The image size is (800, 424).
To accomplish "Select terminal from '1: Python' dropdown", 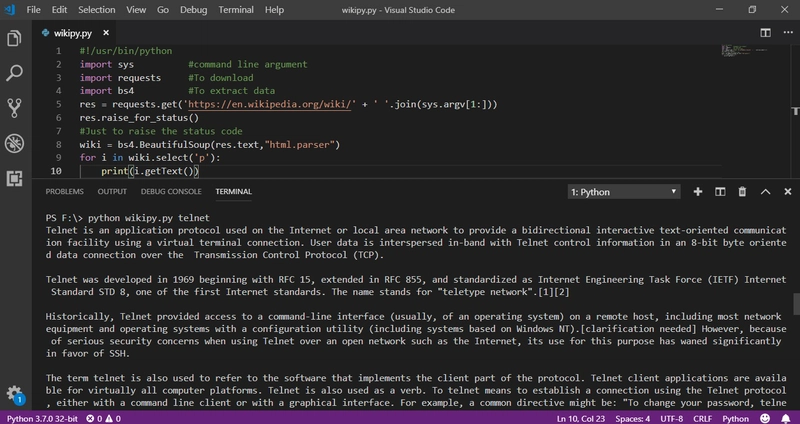I will coord(623,192).
